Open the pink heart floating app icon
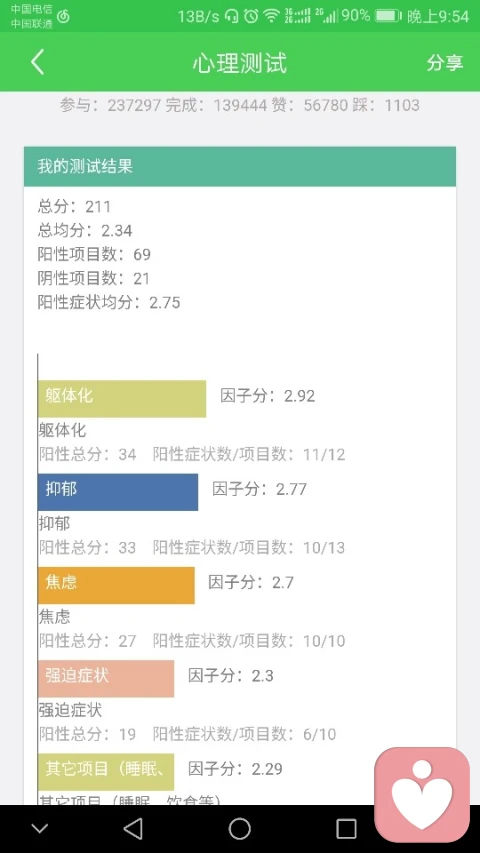 click(x=422, y=794)
